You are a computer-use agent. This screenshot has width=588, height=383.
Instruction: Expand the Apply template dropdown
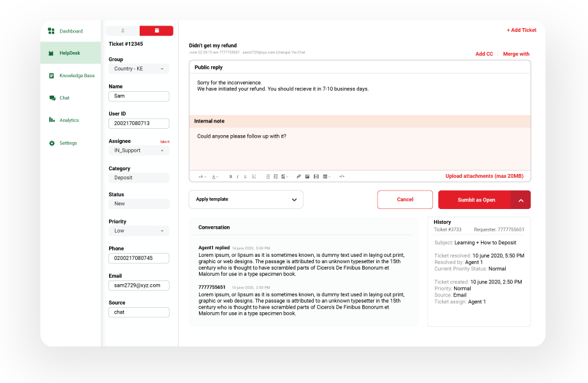[246, 199]
